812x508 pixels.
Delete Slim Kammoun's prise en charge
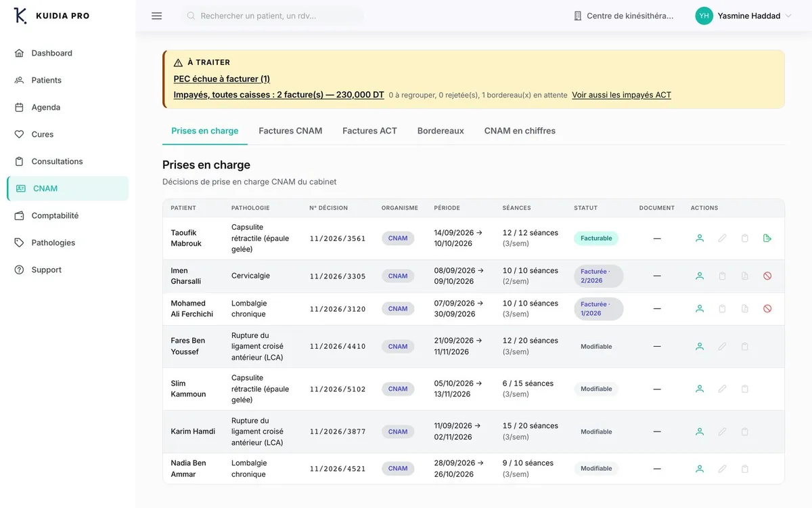pos(745,389)
